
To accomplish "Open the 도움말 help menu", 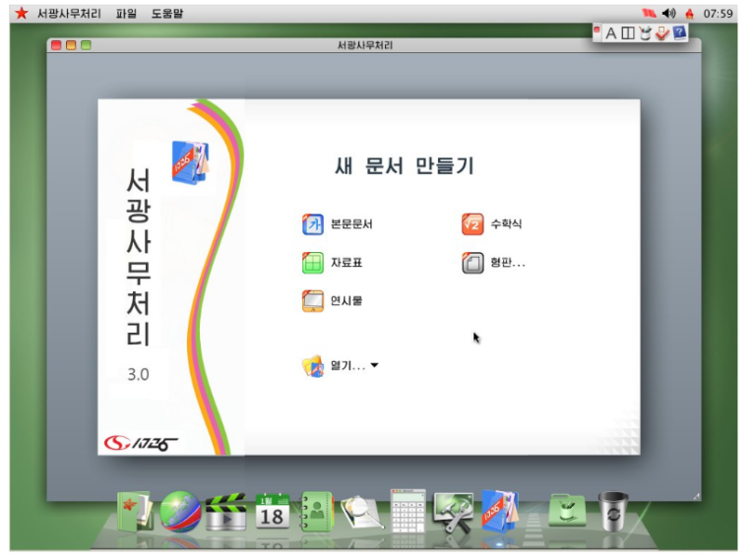I will coord(168,14).
